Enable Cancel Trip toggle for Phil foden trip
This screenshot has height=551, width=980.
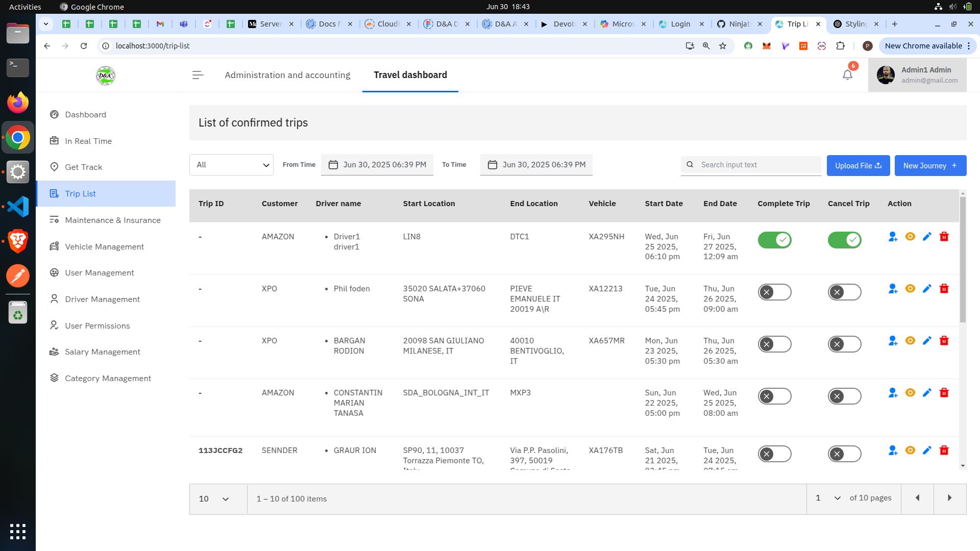click(x=844, y=292)
